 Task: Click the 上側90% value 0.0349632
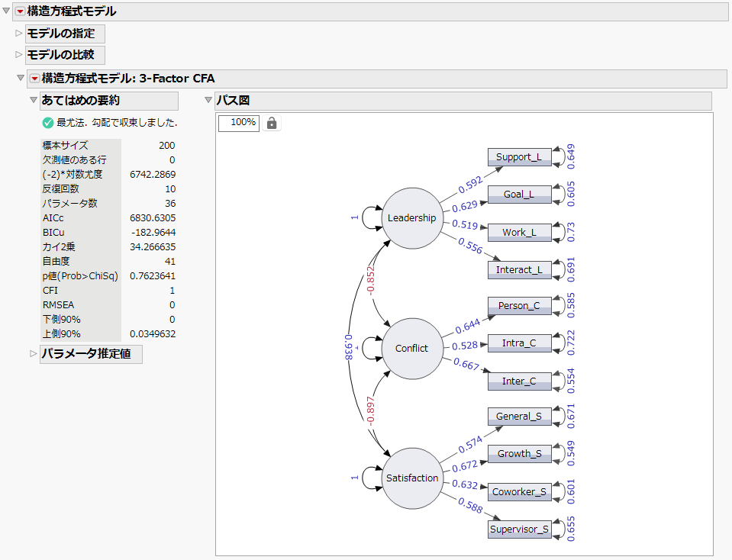coord(153,333)
